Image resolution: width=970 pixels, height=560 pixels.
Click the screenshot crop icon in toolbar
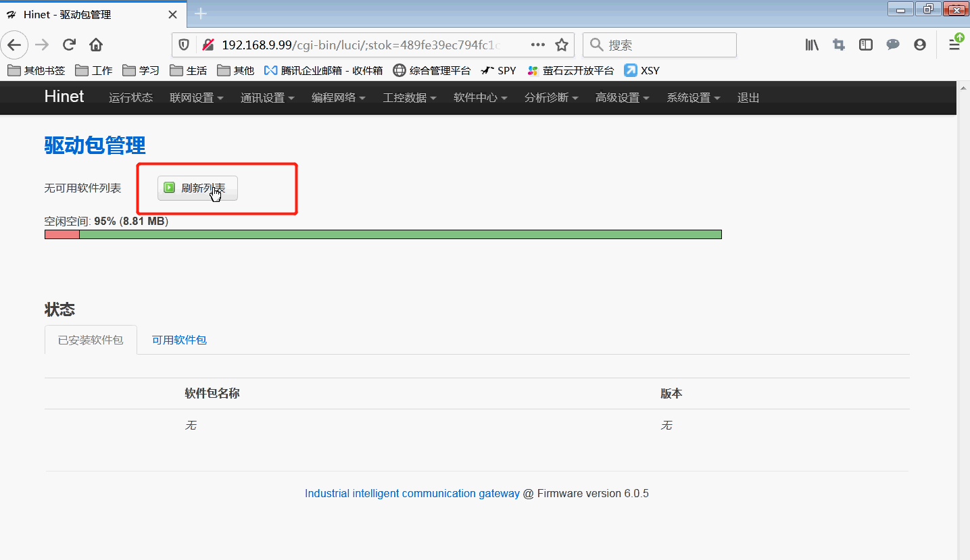[x=839, y=45]
